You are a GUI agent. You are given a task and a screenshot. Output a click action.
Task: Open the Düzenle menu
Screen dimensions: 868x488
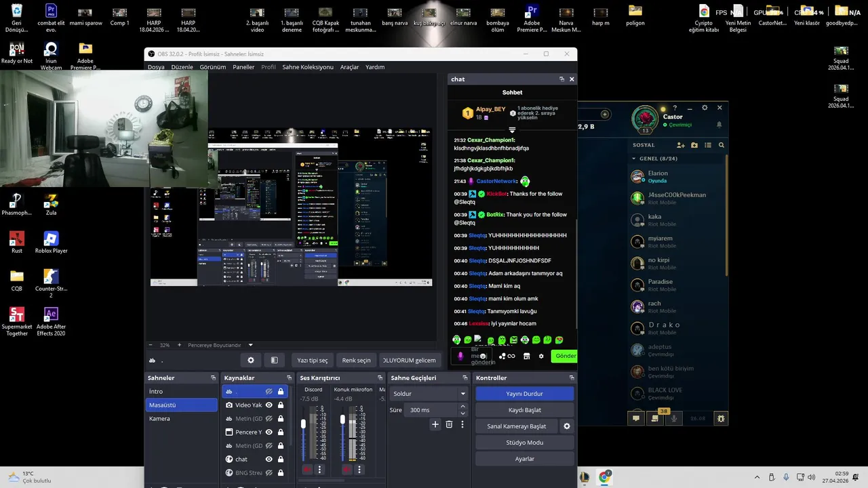coord(182,67)
